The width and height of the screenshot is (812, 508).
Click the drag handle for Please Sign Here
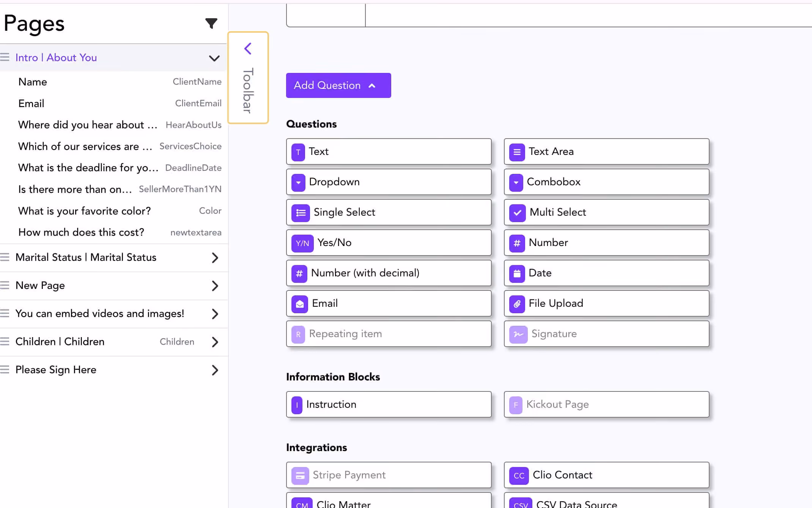pos(5,369)
